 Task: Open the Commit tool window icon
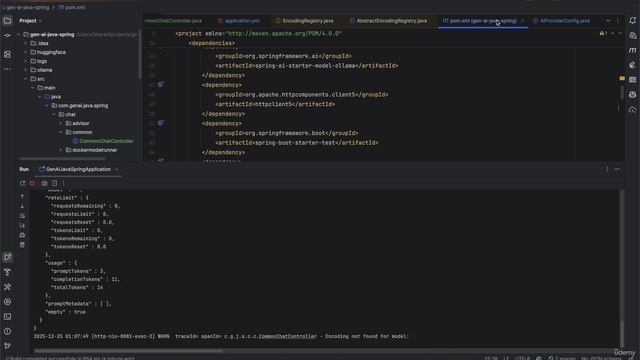[x=7, y=36]
